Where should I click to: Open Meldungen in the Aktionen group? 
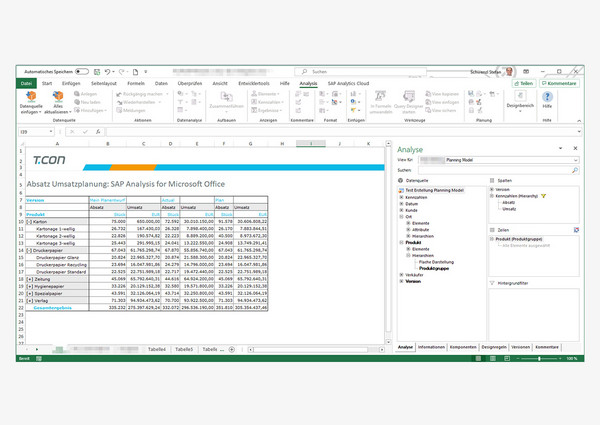point(130,111)
